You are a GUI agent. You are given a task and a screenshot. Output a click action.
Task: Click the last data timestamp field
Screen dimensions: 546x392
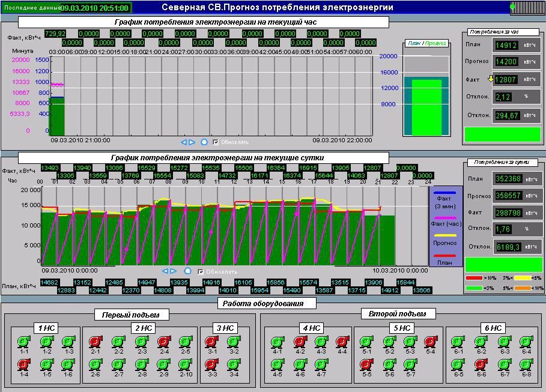tap(95, 8)
